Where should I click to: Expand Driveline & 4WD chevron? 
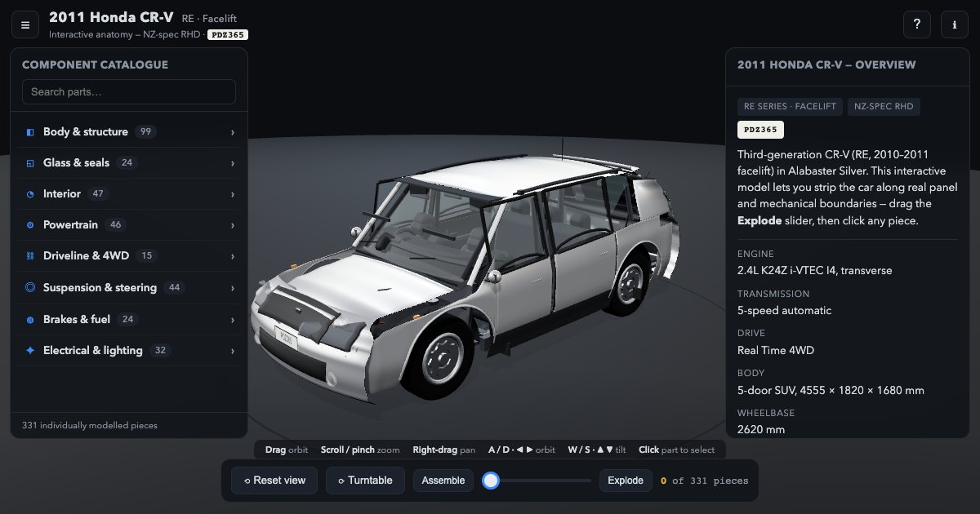pyautogui.click(x=233, y=256)
